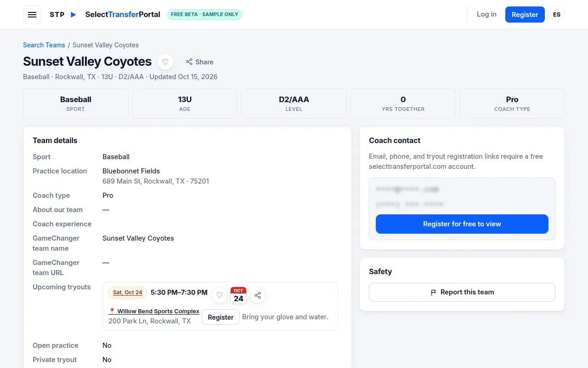Favorite the Sat, Oct 24 tryout
Viewport: 588px width, 368px height.
click(x=220, y=295)
